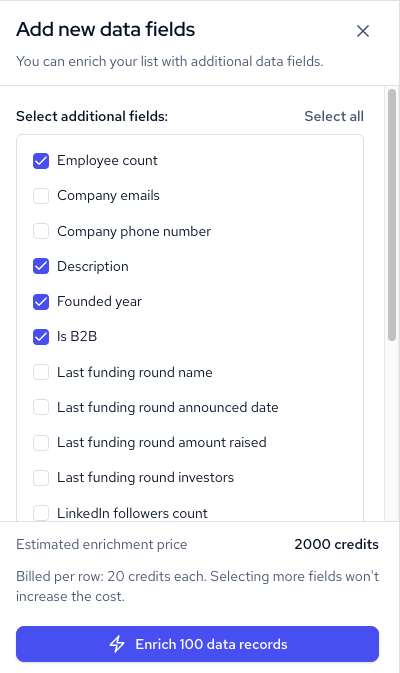
Task: Tick the Last funding round name checkbox
Action: [x=41, y=372]
